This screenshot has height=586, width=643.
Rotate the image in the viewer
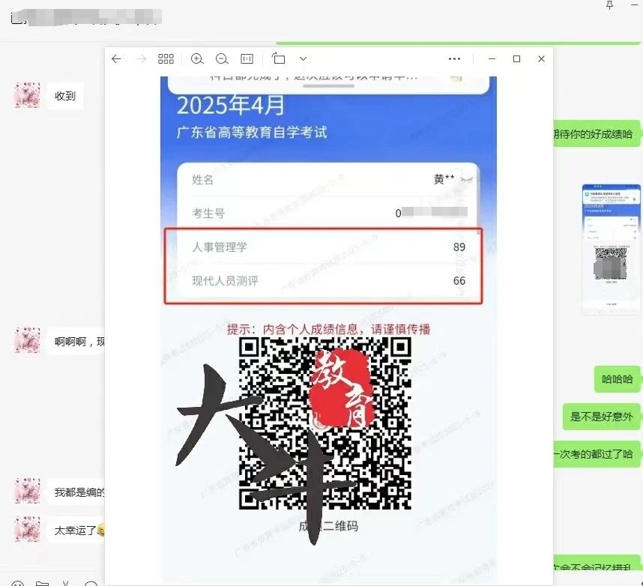point(278,59)
